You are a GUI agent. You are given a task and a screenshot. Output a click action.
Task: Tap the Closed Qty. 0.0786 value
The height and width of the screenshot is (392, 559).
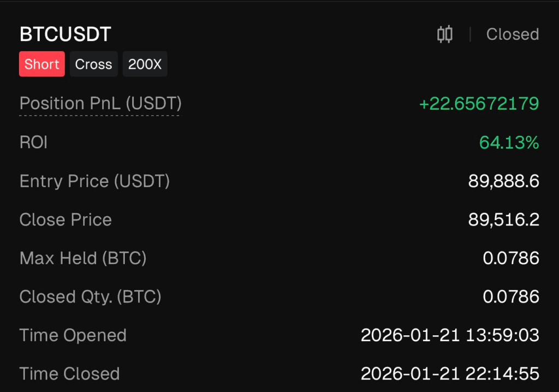511,296
